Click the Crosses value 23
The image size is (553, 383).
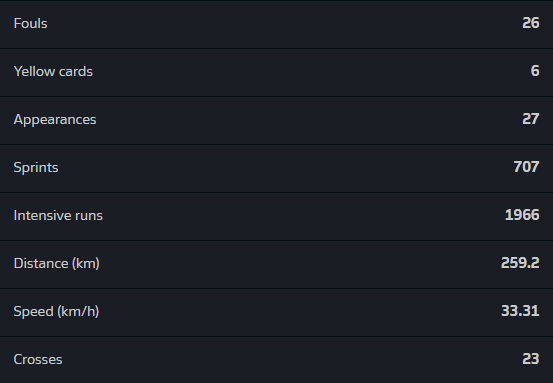[x=531, y=359]
